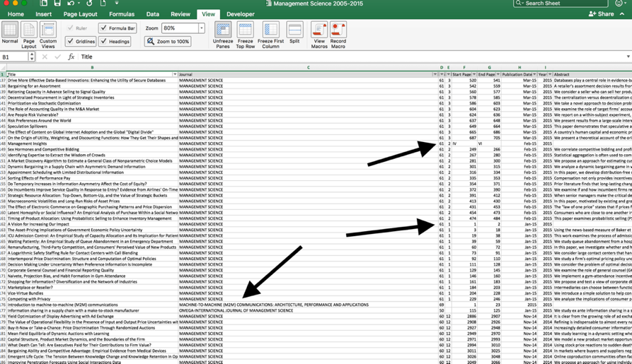632x364 pixels.
Task: Click the confirm checkmark in formula bar
Action: pos(57,57)
